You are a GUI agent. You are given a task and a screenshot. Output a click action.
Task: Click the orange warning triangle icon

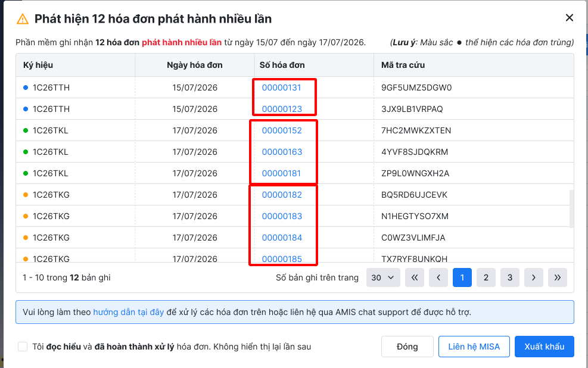tap(23, 18)
